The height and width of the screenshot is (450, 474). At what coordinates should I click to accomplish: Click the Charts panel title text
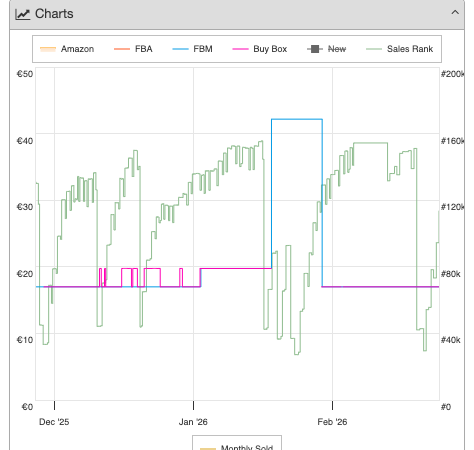tap(54, 14)
